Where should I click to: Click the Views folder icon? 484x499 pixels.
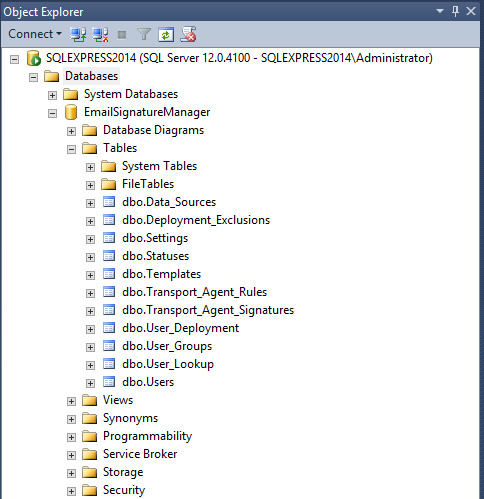pyautogui.click(x=90, y=400)
